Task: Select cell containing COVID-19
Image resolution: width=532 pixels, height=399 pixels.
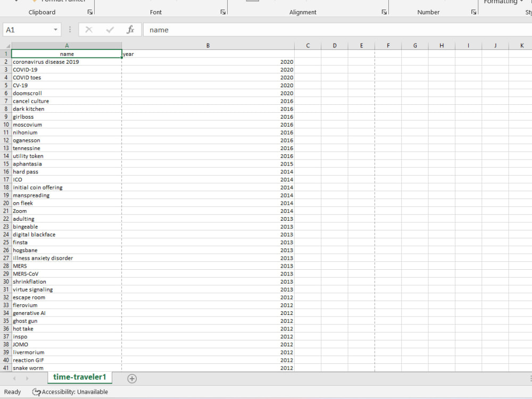Action: 67,70
